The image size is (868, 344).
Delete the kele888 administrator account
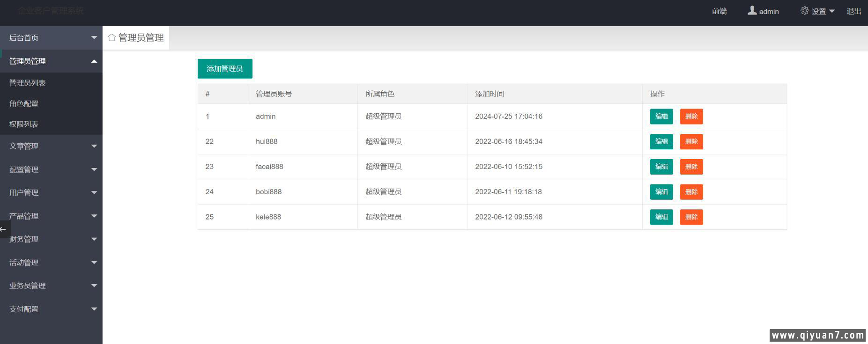[691, 217]
